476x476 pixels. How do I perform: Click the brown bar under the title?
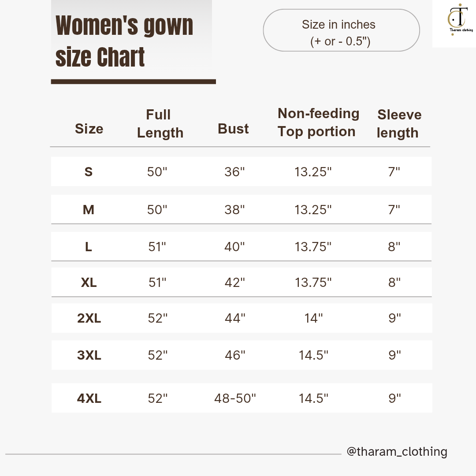coord(133,82)
